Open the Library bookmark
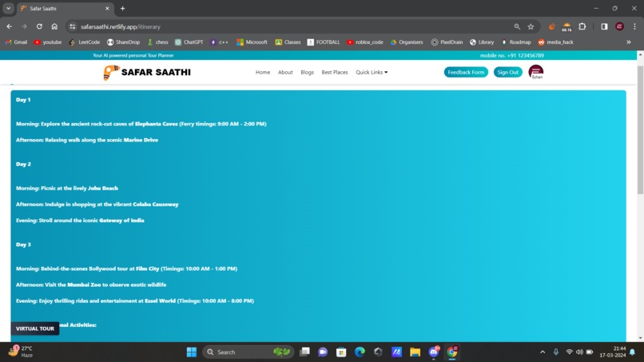This screenshot has width=644, height=362. [482, 42]
